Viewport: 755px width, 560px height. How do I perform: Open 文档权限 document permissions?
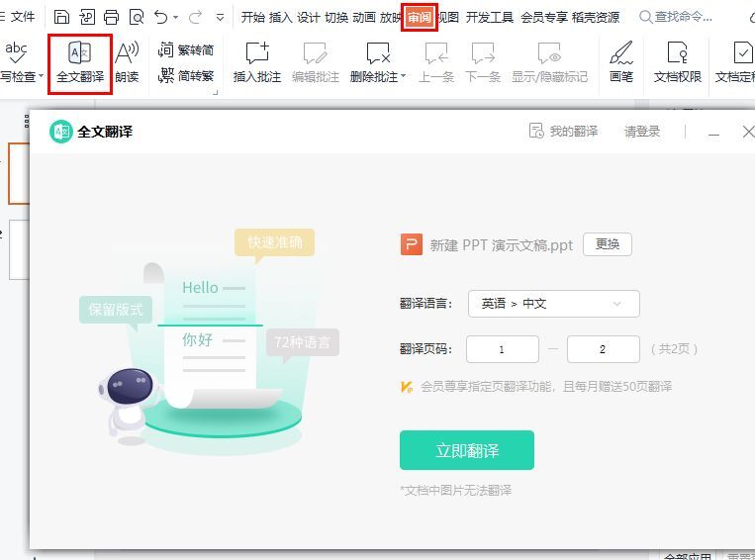[x=678, y=62]
